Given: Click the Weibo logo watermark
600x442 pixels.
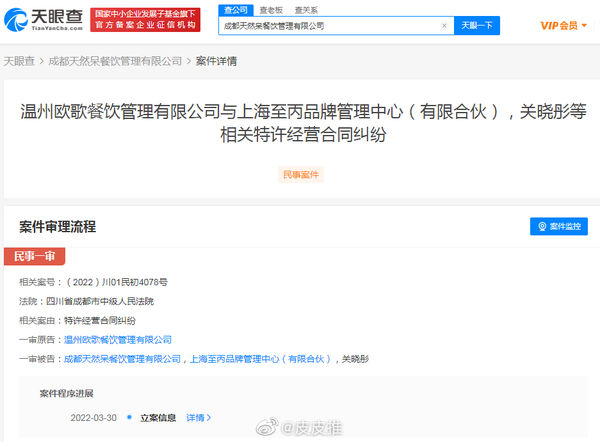Looking at the screenshot, I should [x=267, y=427].
